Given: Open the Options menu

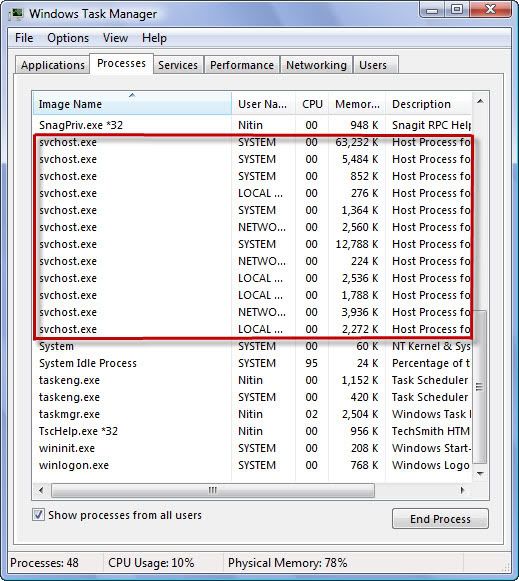Looking at the screenshot, I should point(68,38).
